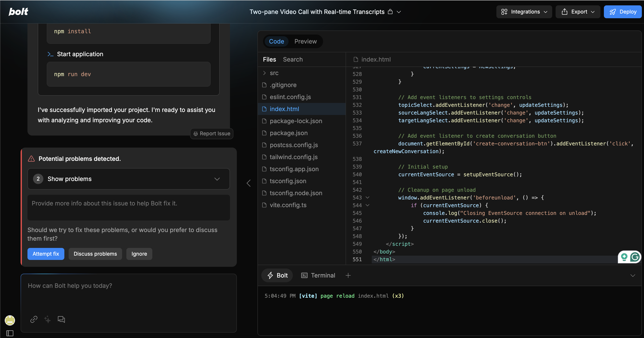This screenshot has height=338, width=644.
Task: Click the Deploy button
Action: point(623,12)
